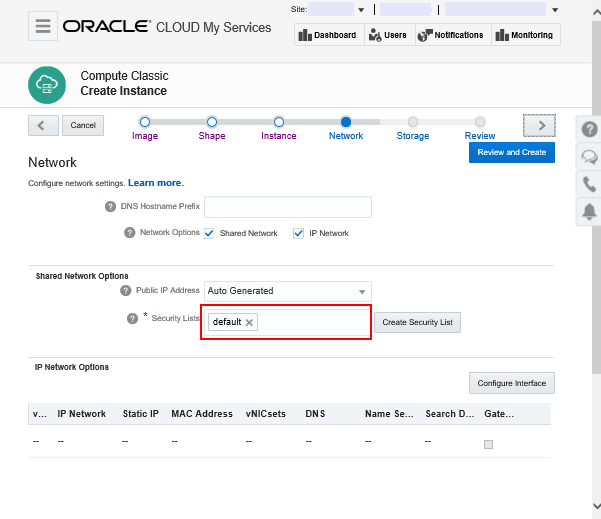Sort by Static IP column header
This screenshot has width=601, height=519.
point(140,414)
